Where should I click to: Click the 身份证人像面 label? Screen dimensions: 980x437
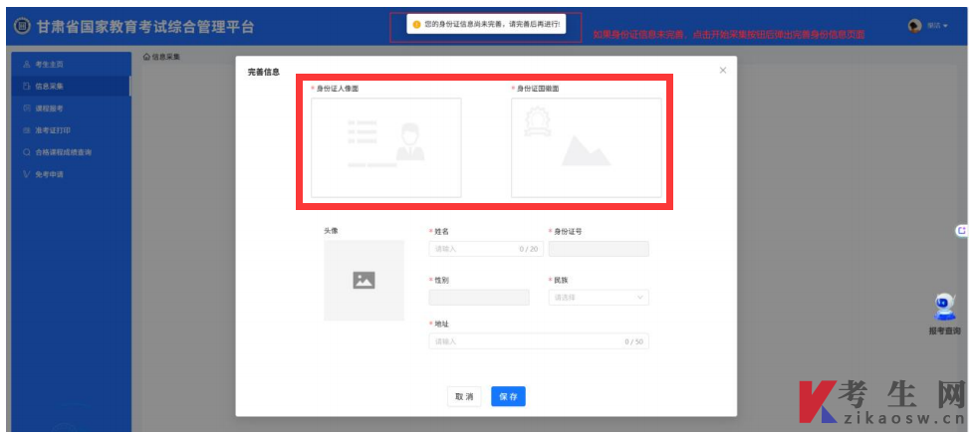click(338, 89)
